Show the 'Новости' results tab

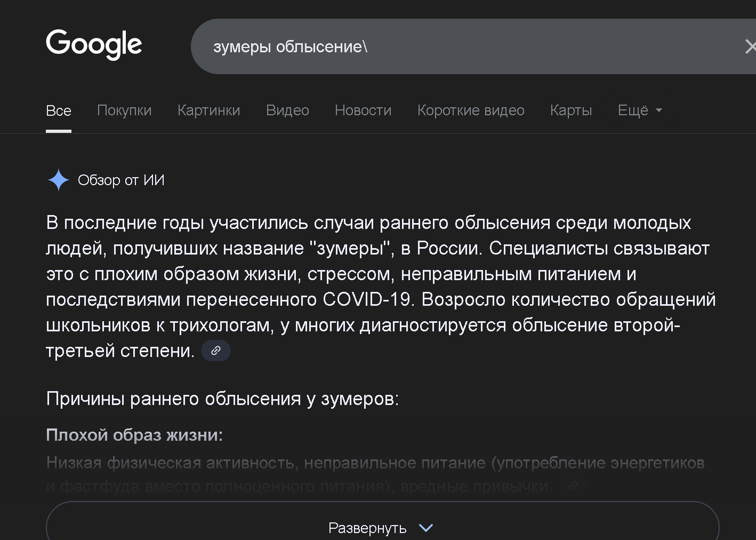click(x=363, y=110)
